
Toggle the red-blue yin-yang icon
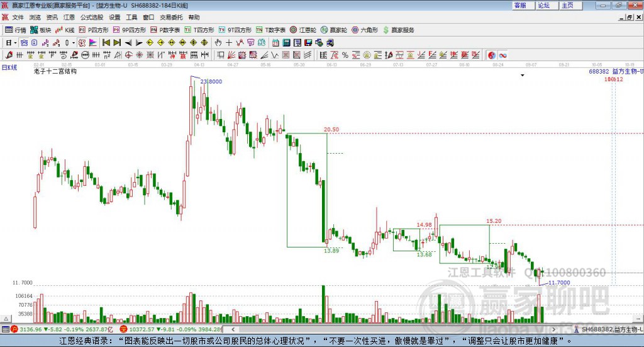(492, 55)
